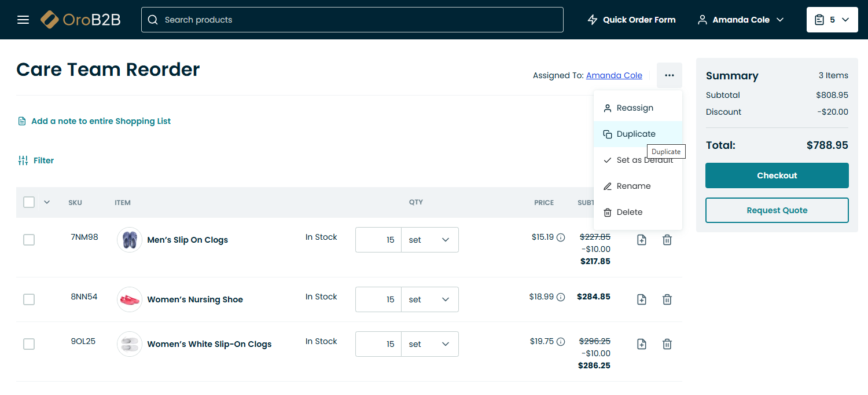Click trash icon for Women's White Slip-On Clogs
This screenshot has width=868, height=395.
[x=667, y=344]
